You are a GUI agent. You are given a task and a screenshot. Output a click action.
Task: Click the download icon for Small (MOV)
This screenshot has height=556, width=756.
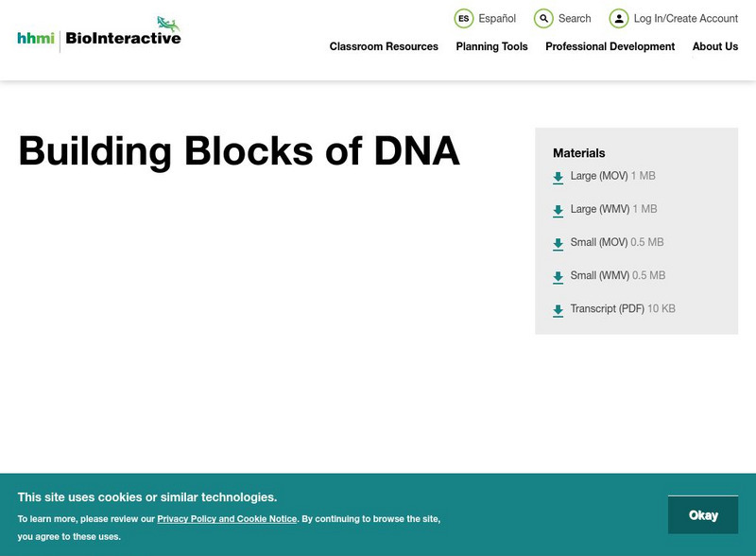click(558, 242)
